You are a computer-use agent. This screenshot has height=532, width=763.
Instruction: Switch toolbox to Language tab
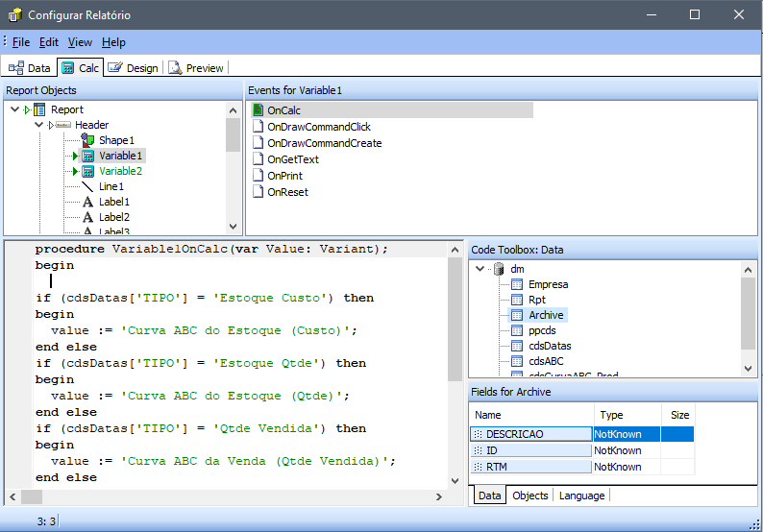pyautogui.click(x=581, y=496)
